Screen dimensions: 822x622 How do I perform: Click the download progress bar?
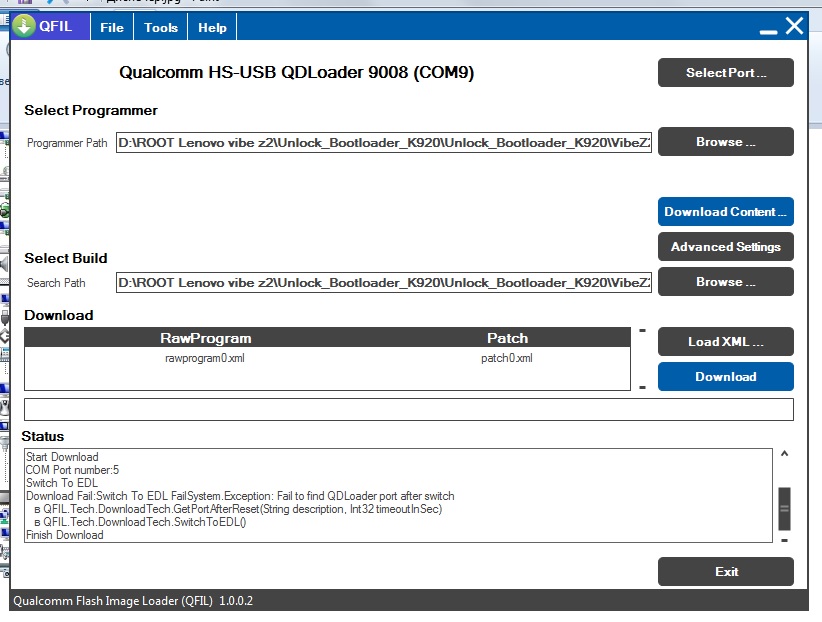[409, 410]
